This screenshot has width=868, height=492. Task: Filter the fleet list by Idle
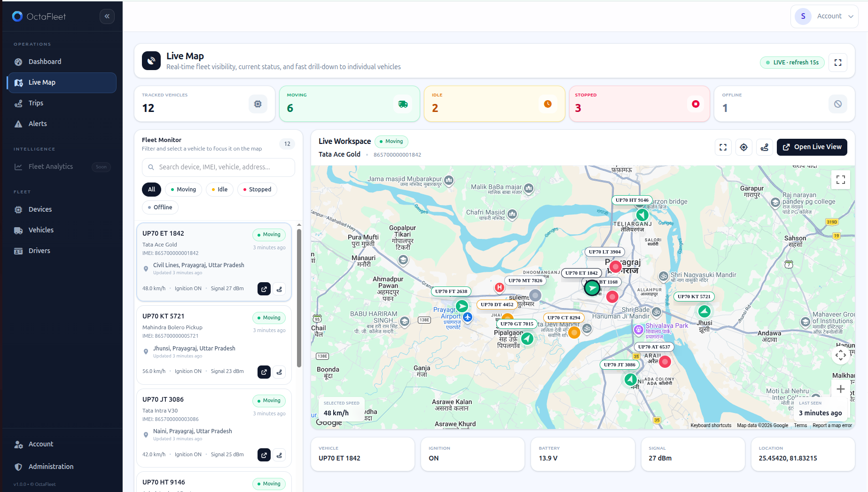219,190
